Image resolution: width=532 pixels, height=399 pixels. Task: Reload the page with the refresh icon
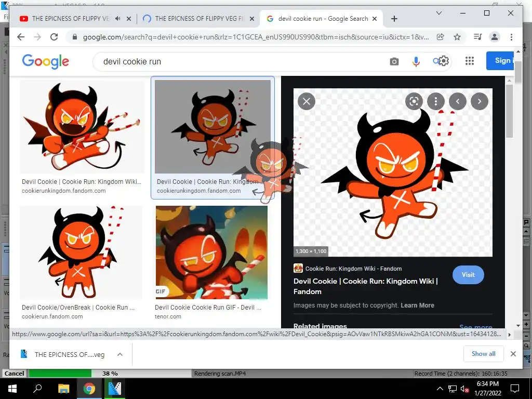(x=54, y=37)
